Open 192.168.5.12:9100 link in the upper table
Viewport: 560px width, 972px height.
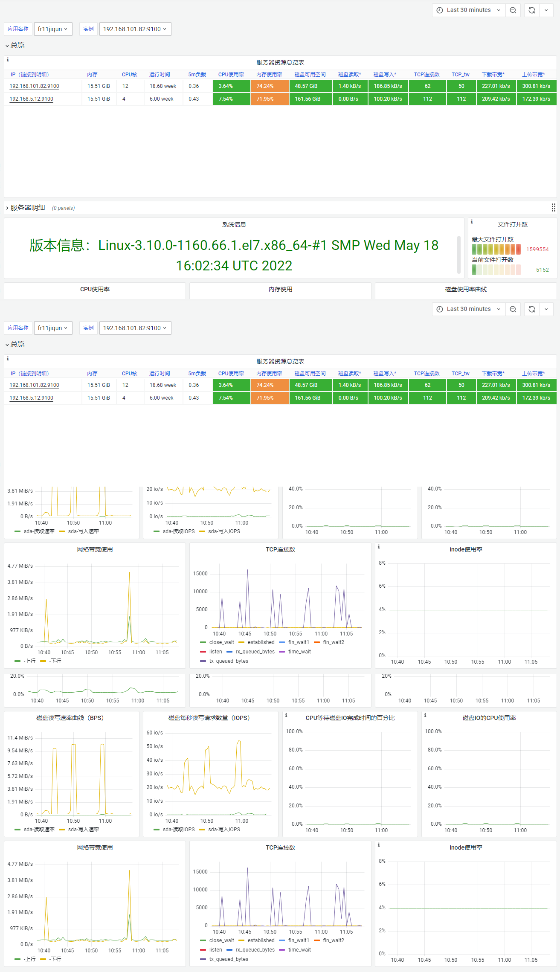[32, 99]
